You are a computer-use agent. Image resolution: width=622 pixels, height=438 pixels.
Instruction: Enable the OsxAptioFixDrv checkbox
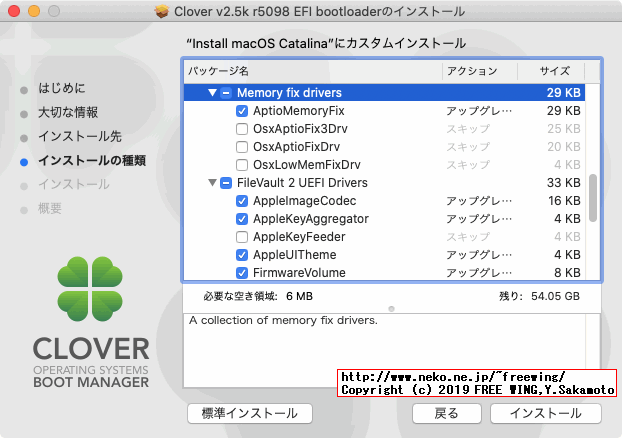[x=242, y=147]
